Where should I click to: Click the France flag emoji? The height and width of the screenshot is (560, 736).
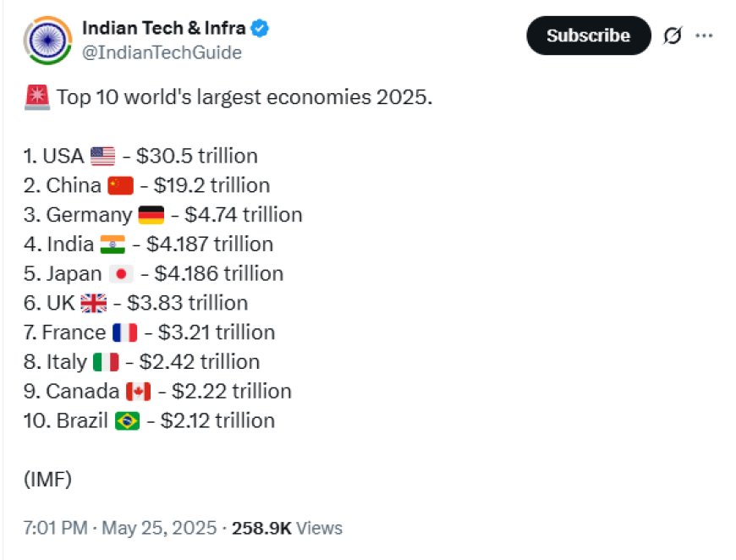coord(125,332)
